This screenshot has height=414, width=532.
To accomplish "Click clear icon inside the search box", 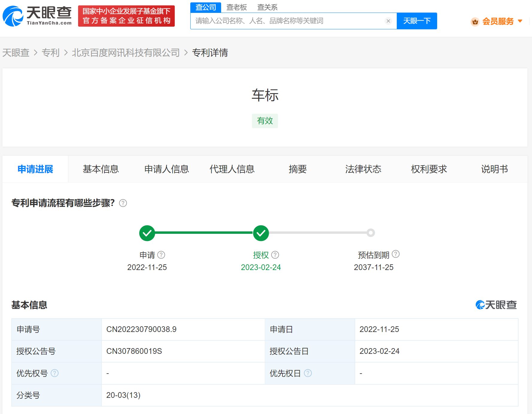I will [388, 21].
